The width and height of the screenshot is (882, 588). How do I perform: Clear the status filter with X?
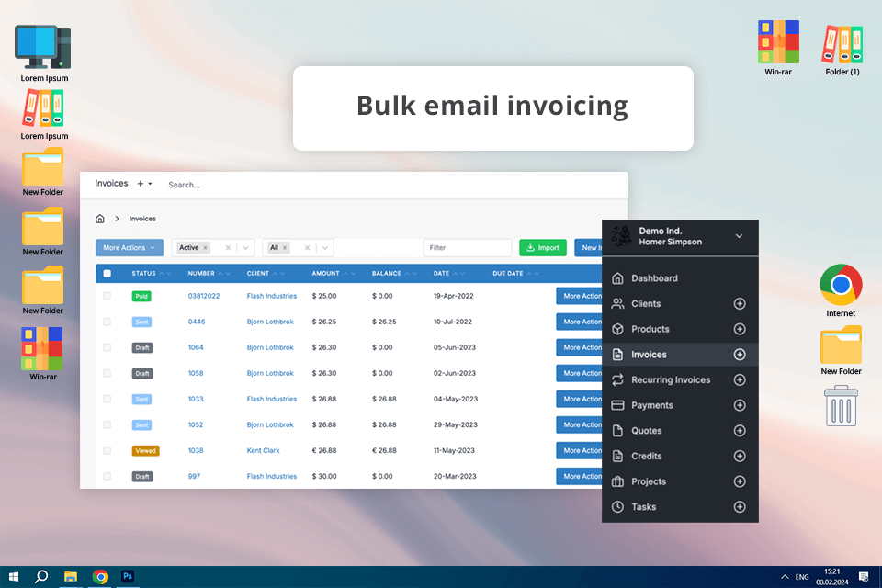tap(228, 247)
